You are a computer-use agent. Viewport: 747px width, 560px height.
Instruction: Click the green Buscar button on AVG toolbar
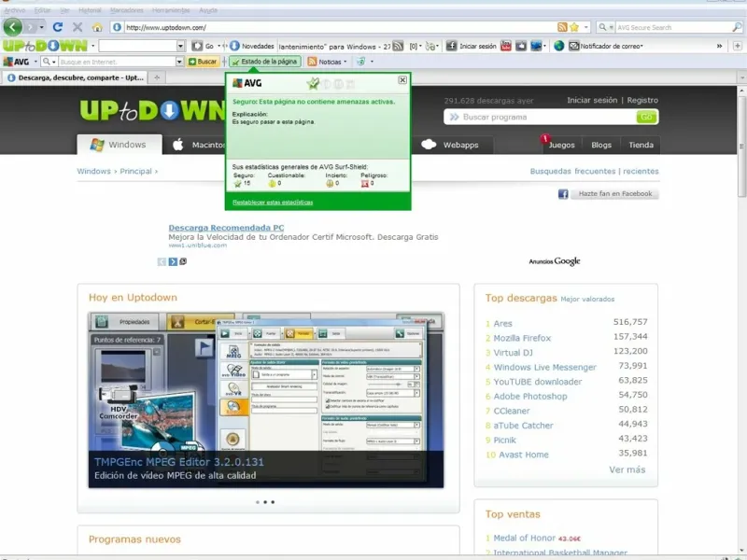pos(203,62)
